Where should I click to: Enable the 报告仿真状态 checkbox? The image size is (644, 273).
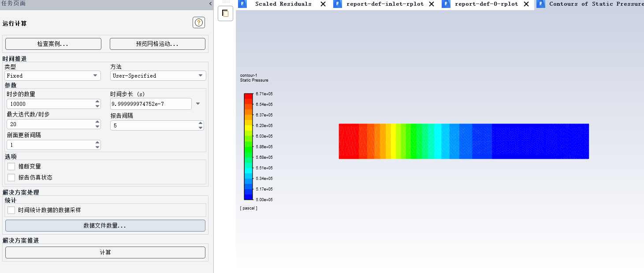point(11,177)
